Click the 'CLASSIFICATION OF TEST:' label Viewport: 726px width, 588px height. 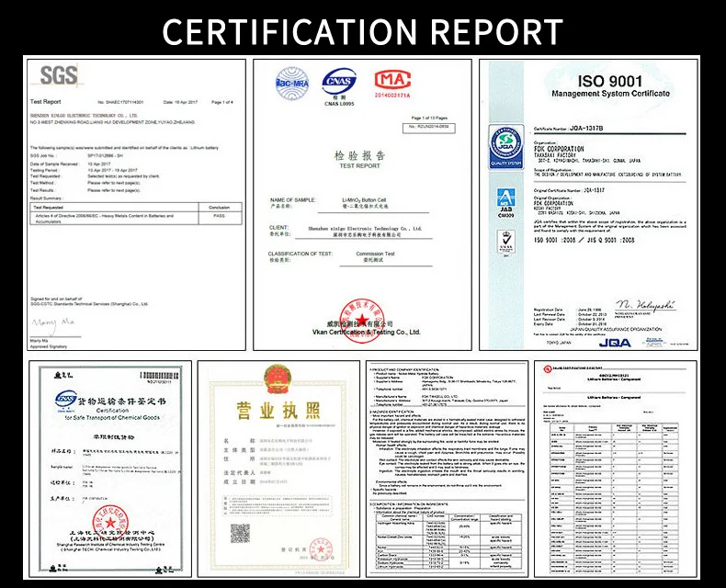tap(300, 254)
